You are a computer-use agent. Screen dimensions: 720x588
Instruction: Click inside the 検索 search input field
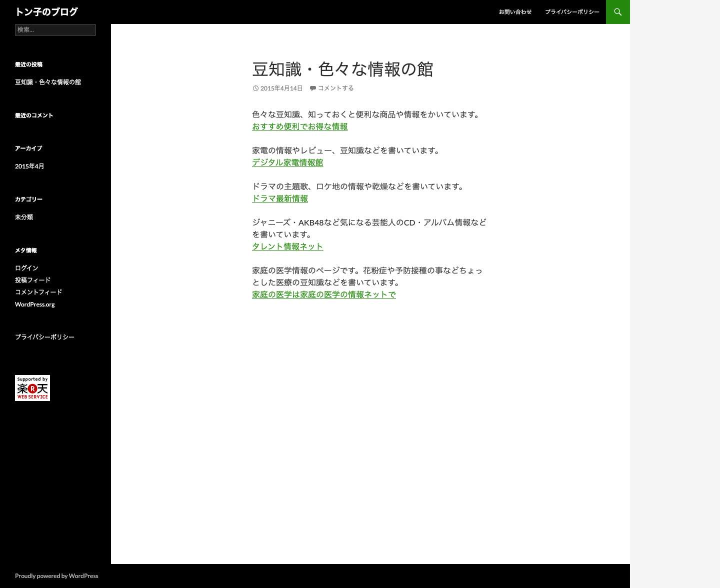pos(55,30)
